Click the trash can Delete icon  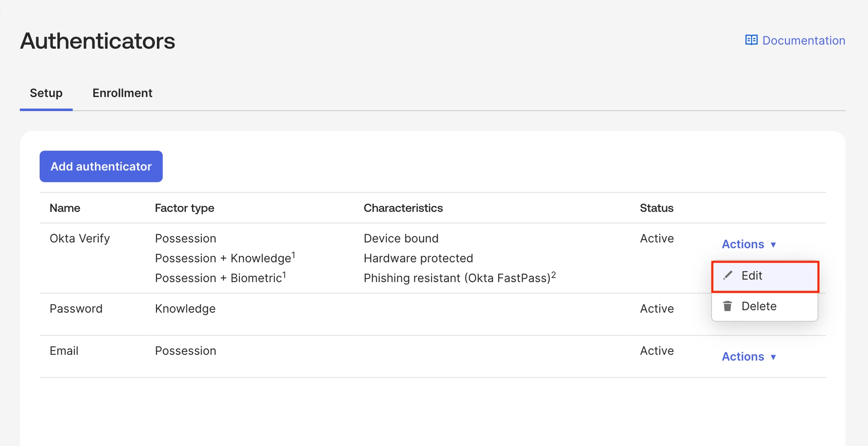728,306
